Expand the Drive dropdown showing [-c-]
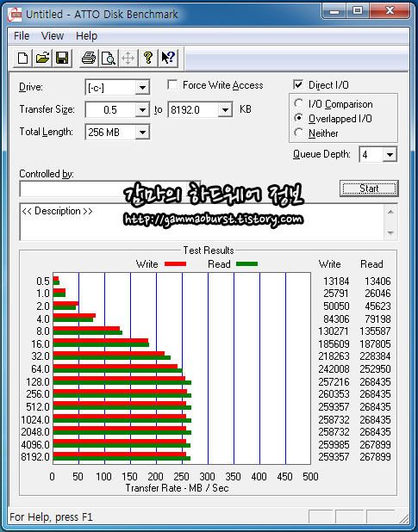This screenshot has height=532, width=418. (x=142, y=88)
